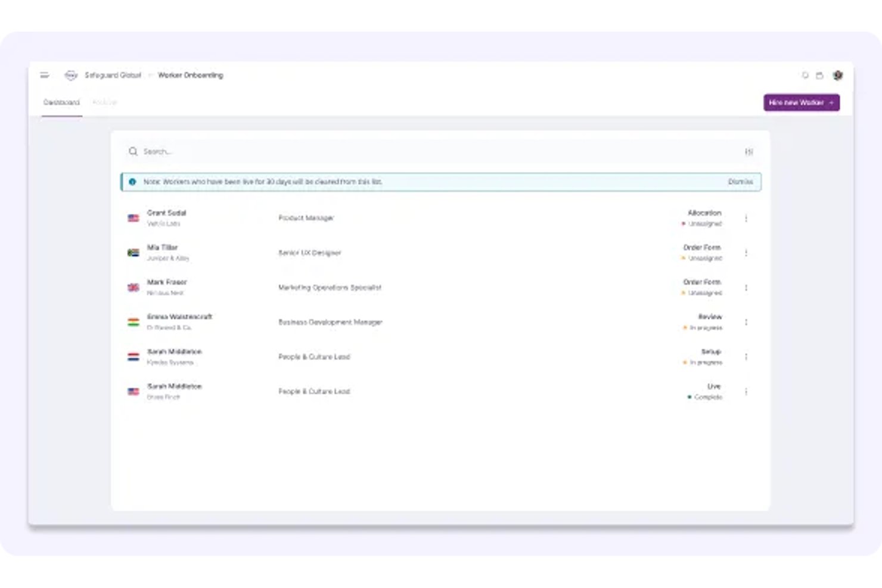Image resolution: width=882 pixels, height=588 pixels.
Task: Click the Product Manager job title
Action: tap(306, 218)
